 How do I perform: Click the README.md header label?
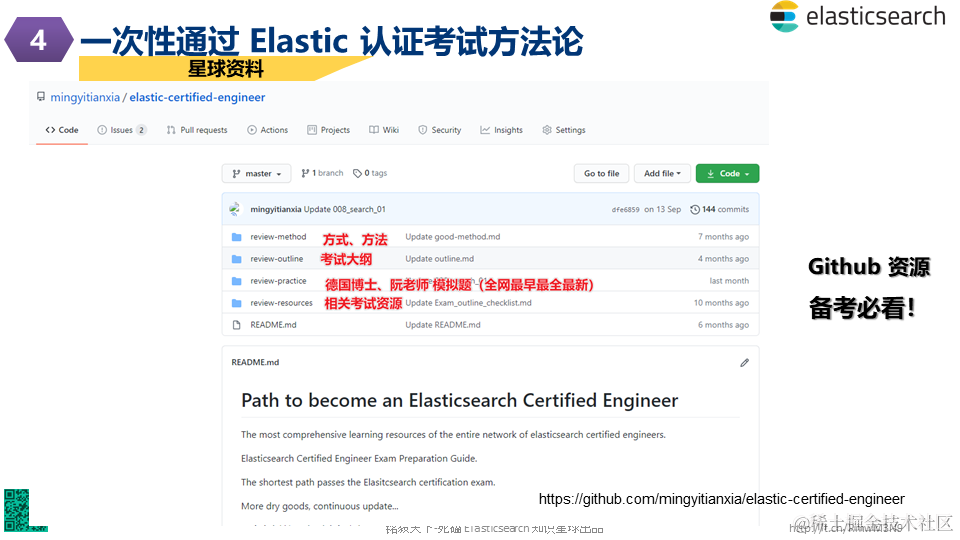(255, 362)
